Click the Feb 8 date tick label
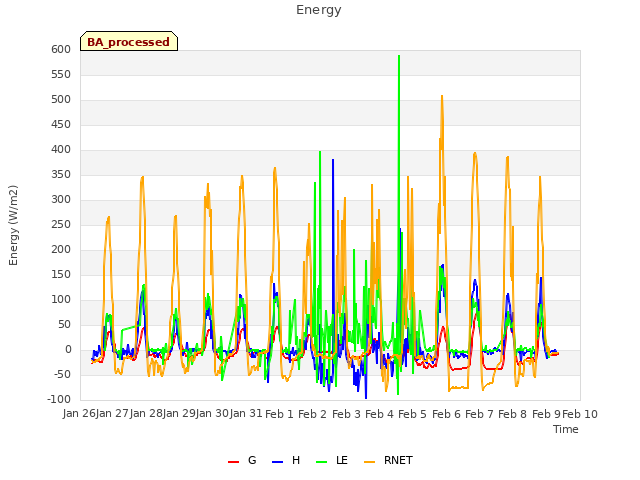Screen dimensions: 640x480 coord(513,414)
